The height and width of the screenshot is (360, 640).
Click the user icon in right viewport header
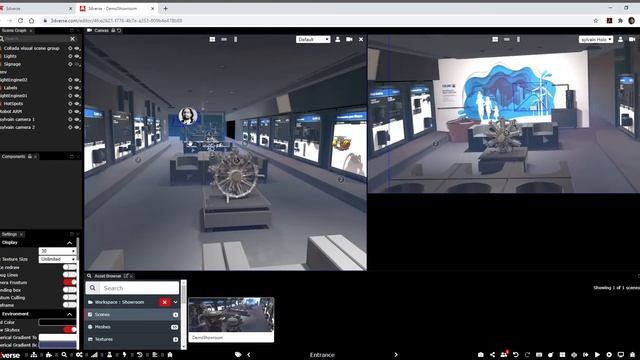[x=620, y=39]
